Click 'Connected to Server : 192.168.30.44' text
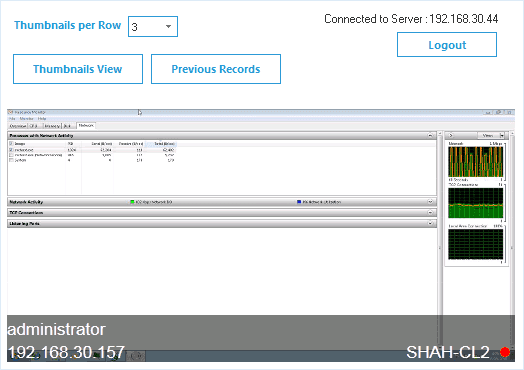Image resolution: width=524 pixels, height=370 pixels. pos(411,19)
